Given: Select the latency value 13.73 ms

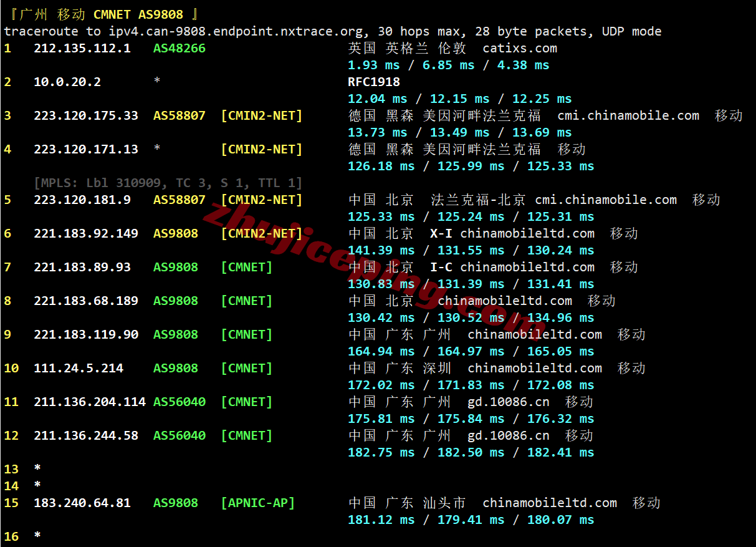Looking at the screenshot, I should tap(378, 132).
